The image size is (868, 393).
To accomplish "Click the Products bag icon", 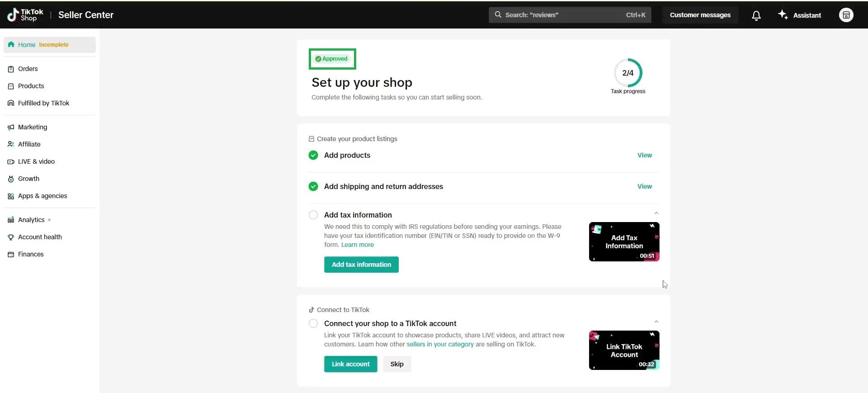I will point(11,86).
